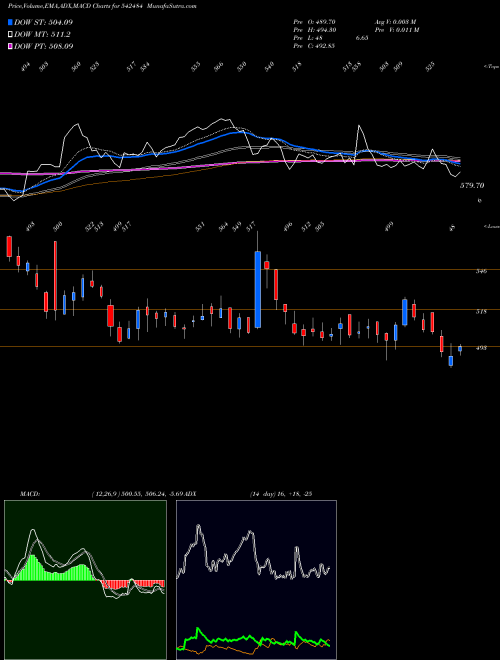Click the MACD heading label
Image resolution: width=500 pixels, height=660 pixels.
point(30,494)
